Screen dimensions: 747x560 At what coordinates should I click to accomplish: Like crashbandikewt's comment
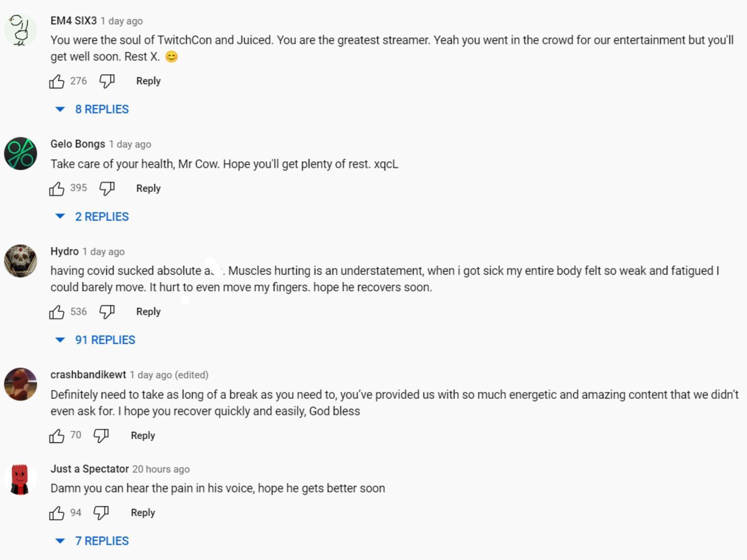[x=57, y=436]
